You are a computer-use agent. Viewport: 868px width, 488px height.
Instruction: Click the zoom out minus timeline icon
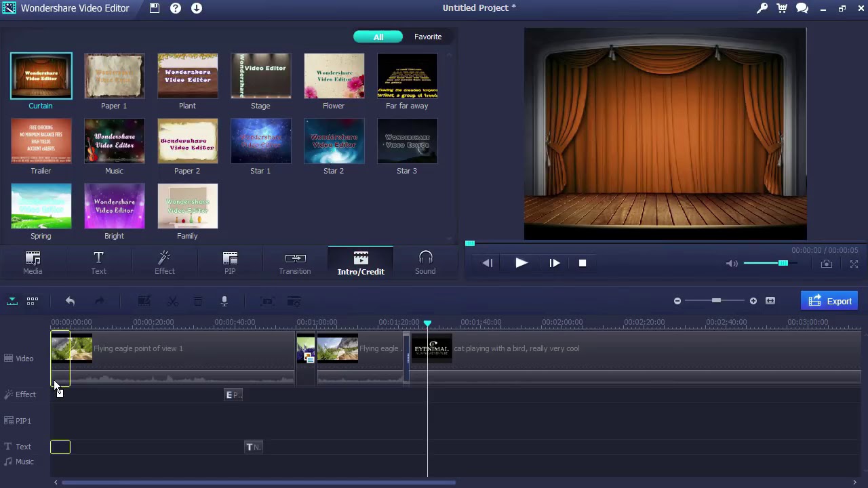pos(677,301)
